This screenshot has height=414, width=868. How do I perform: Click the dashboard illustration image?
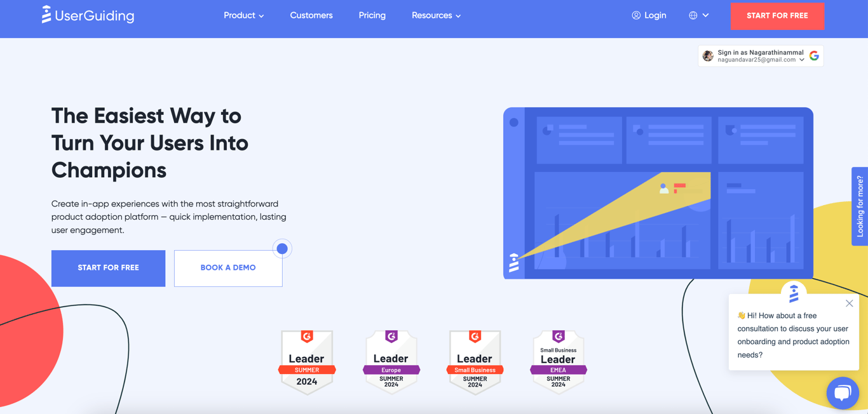658,193
